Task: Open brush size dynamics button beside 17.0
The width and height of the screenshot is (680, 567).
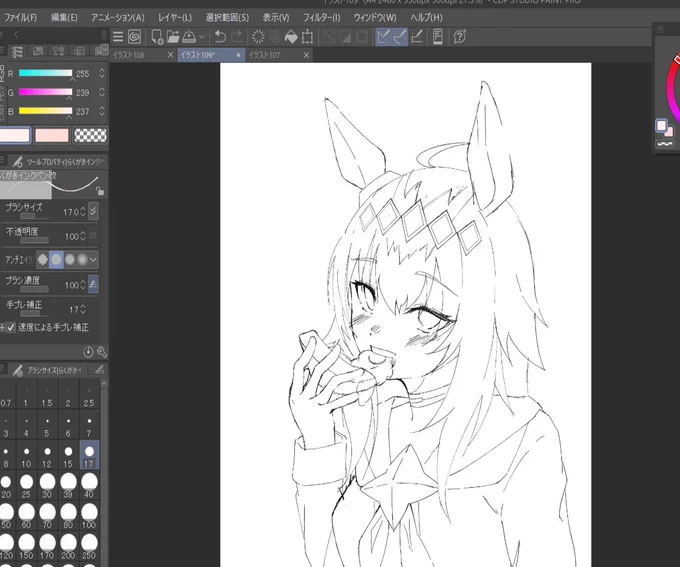Action: [x=93, y=211]
